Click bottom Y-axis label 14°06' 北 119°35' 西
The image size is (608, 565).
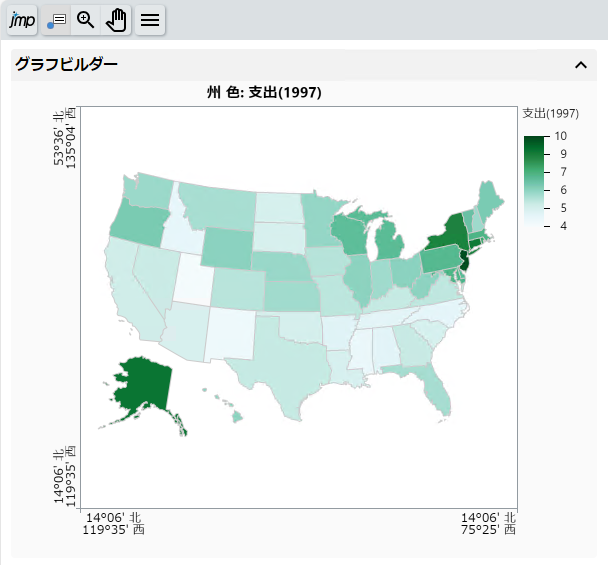pyautogui.click(x=64, y=476)
